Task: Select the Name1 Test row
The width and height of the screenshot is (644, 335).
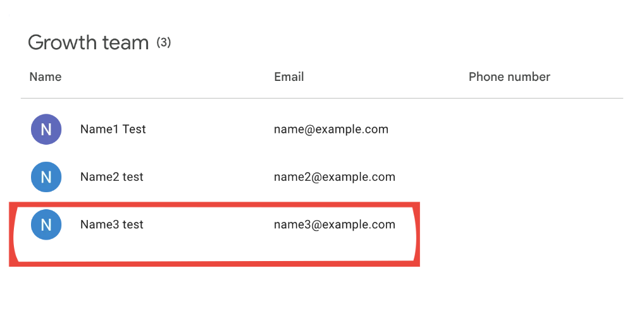Action: [322, 130]
